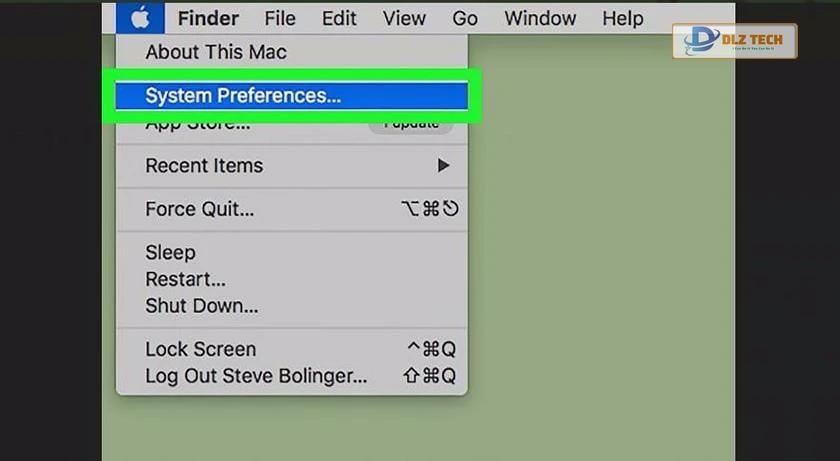Select Restart from the Apple menu

[186, 279]
